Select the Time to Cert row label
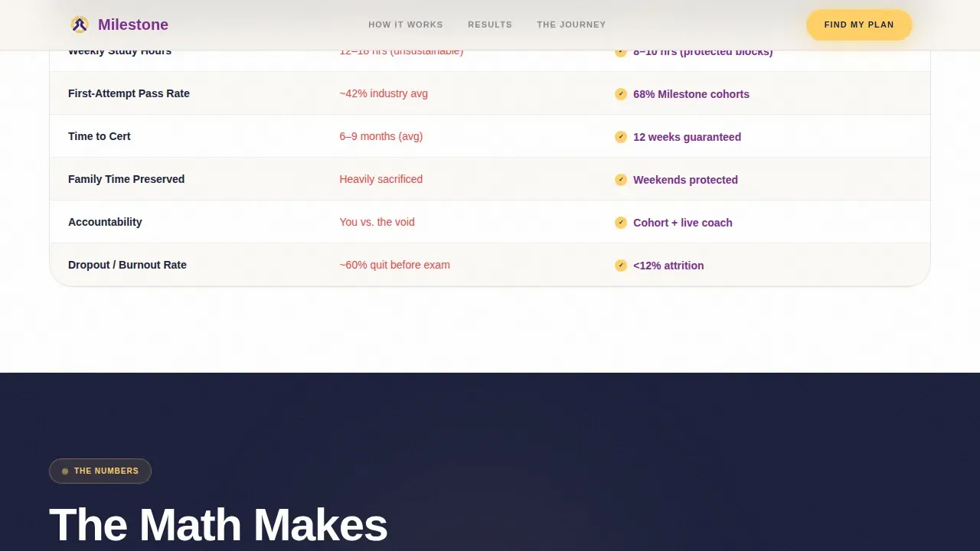 [x=100, y=136]
